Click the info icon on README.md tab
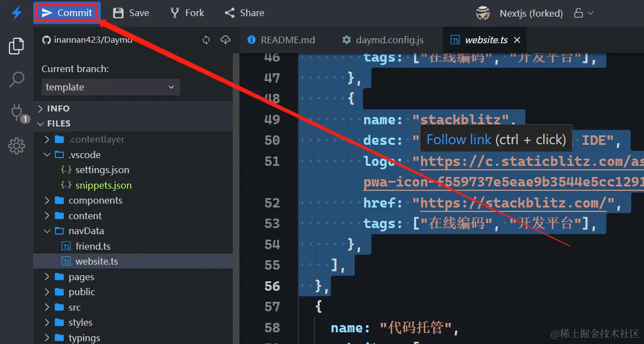Viewport: 644px width, 344px height. [252, 40]
